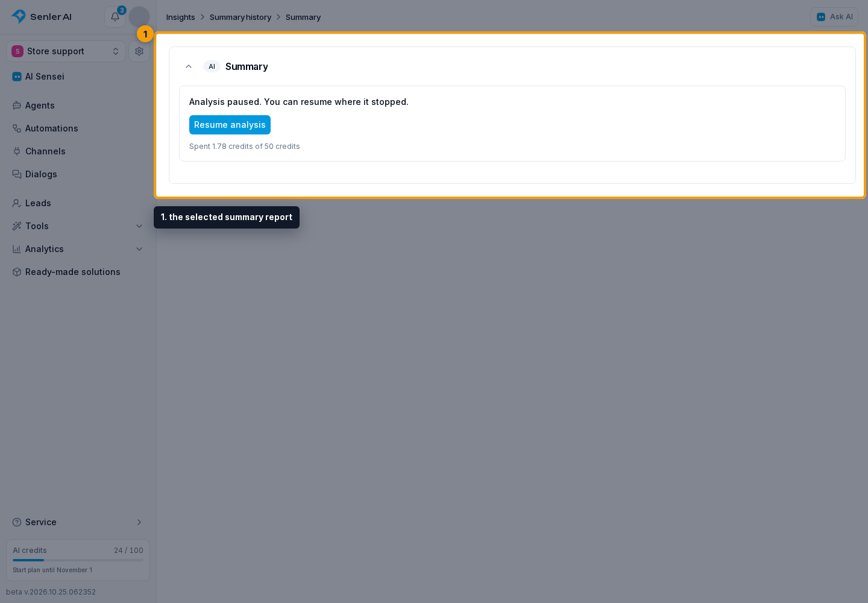The height and width of the screenshot is (603, 868).
Task: Open workspace settings gear icon
Action: 139,51
